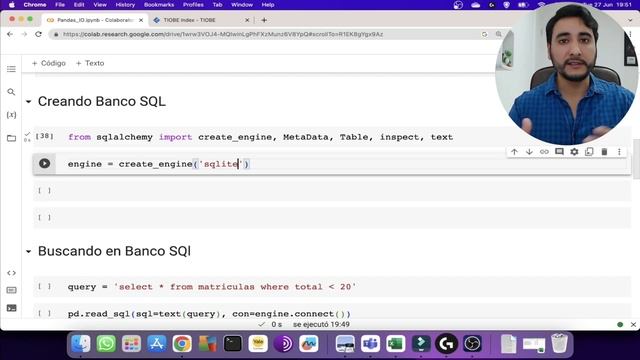Click the 'se ejecutó 19:49' status text
The height and width of the screenshot is (360, 640).
pos(321,324)
